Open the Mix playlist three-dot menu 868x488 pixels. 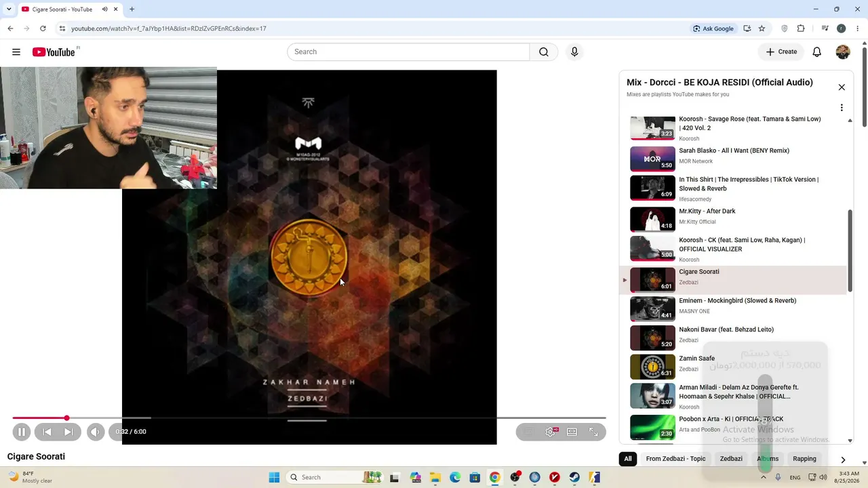[x=842, y=108]
